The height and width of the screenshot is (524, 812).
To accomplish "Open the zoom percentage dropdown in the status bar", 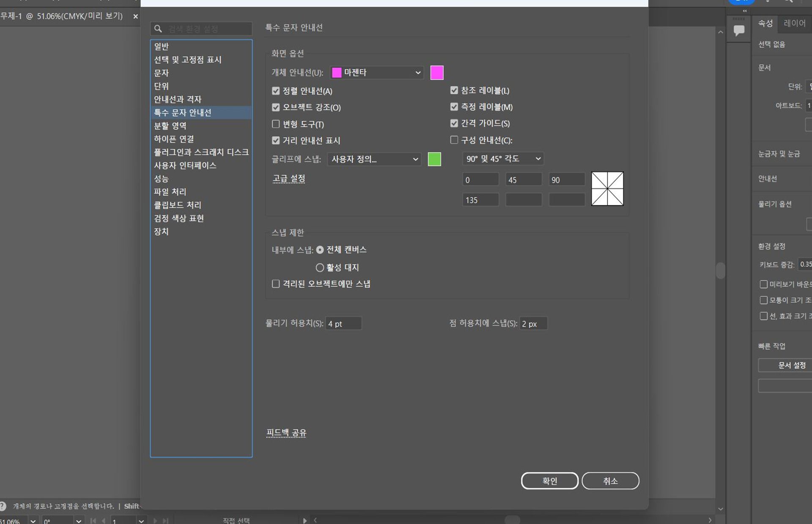I will [34, 521].
